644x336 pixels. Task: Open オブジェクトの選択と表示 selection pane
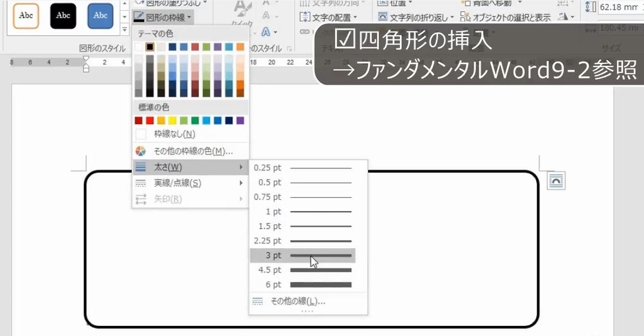(x=505, y=18)
